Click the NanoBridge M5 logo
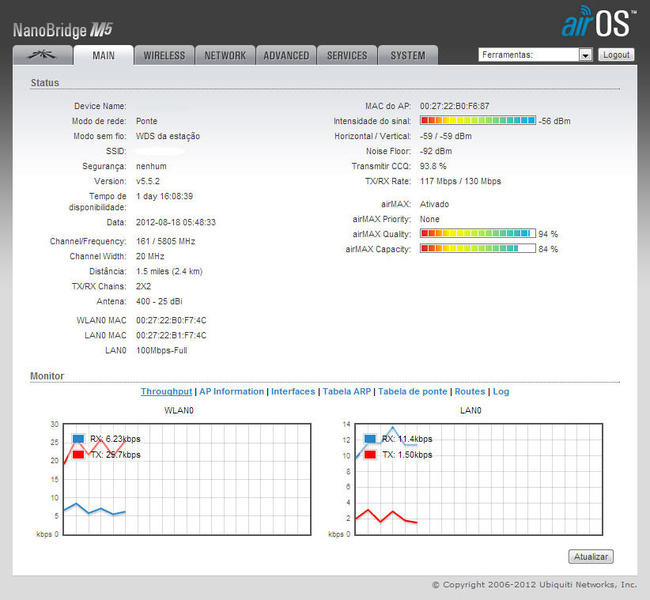Screen dimensions: 650x600 tap(63, 30)
